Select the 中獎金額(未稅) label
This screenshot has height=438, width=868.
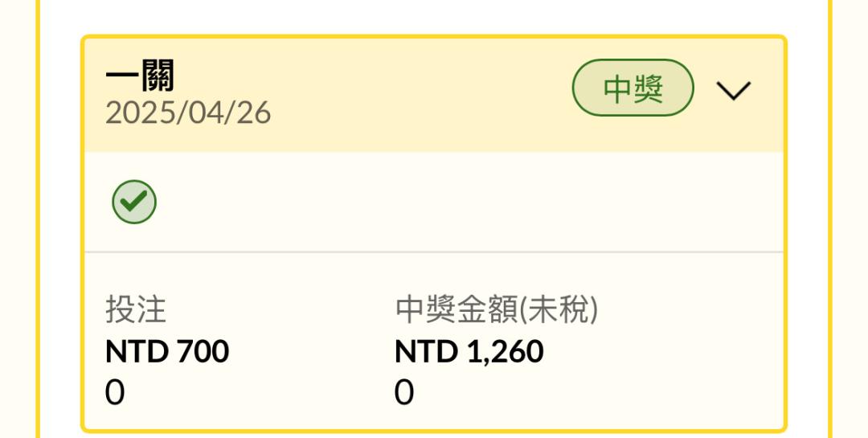(x=497, y=309)
